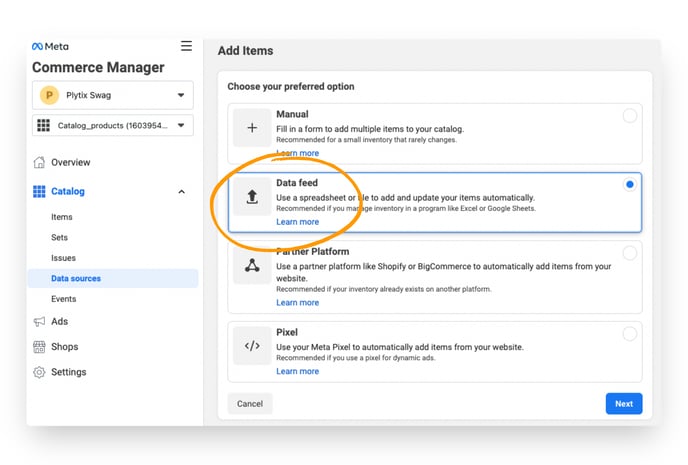The image size is (688, 465).
Task: Click the Ads megaphone icon
Action: tap(39, 322)
